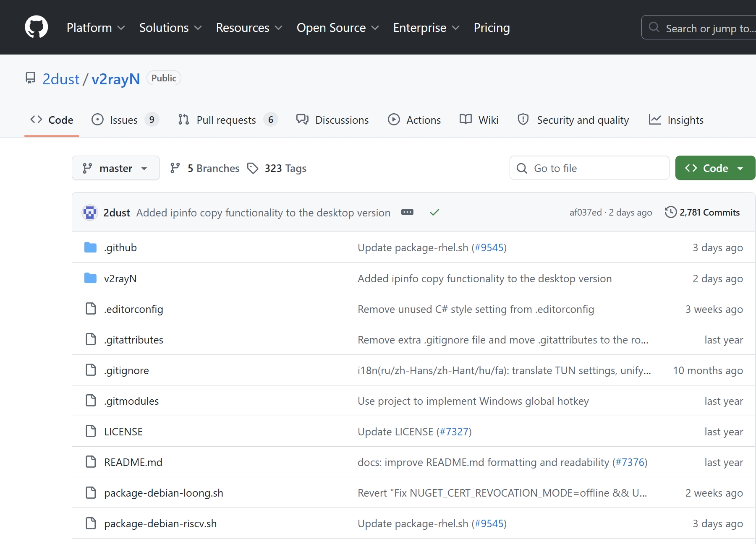Click the .github folder icon
Image resolution: width=756 pixels, height=544 pixels.
(x=90, y=247)
